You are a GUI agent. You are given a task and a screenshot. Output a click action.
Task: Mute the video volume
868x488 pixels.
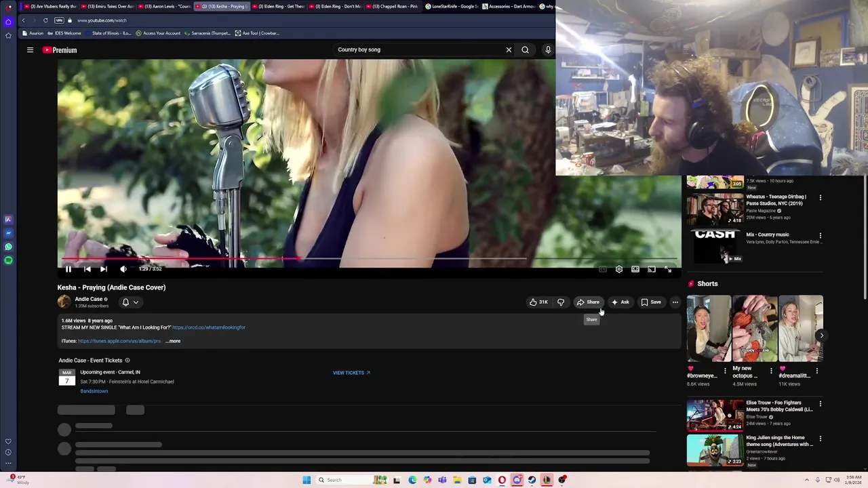(x=123, y=269)
